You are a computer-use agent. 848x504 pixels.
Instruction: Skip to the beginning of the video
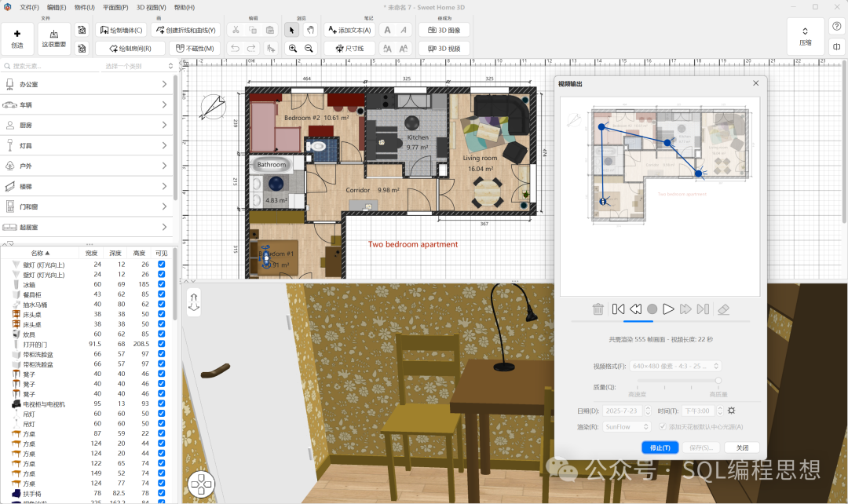(x=618, y=309)
